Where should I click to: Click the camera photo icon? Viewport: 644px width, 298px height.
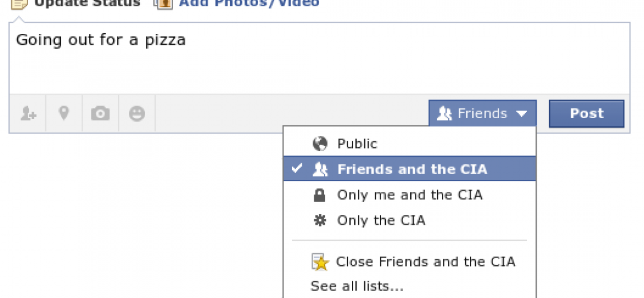[x=100, y=114]
